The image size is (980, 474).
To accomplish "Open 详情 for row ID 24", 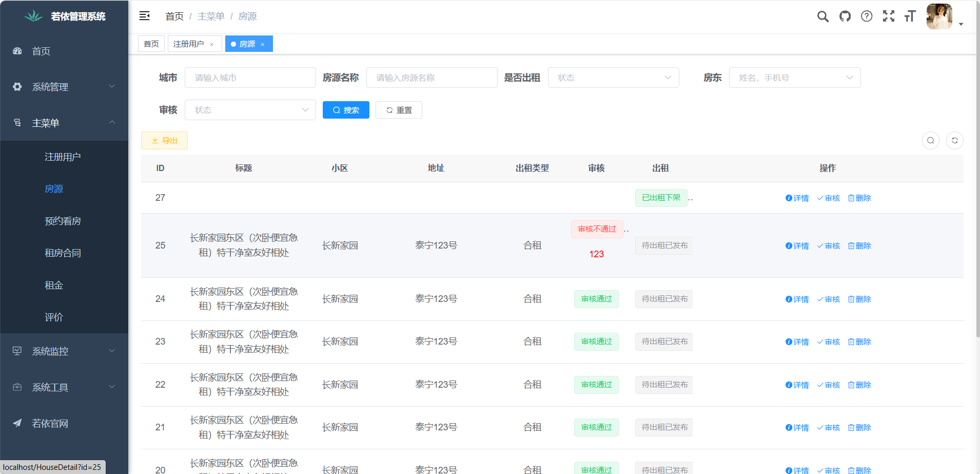I will [797, 299].
